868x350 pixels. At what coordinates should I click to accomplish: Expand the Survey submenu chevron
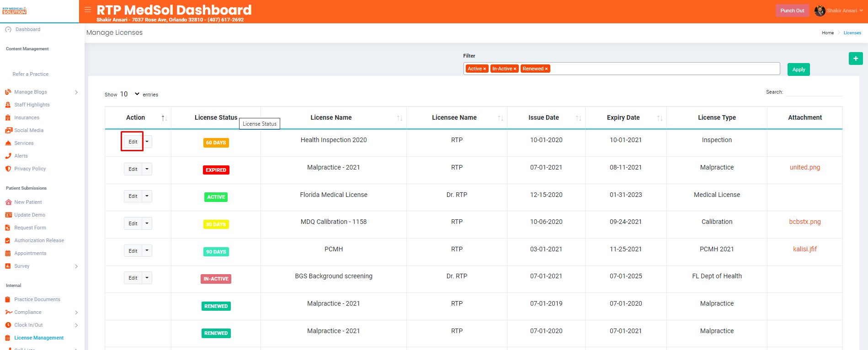tap(76, 266)
